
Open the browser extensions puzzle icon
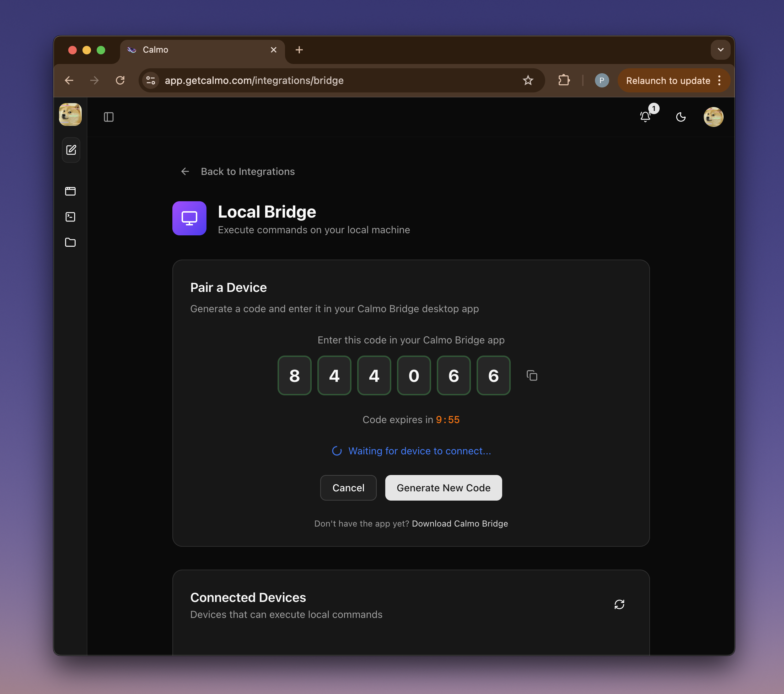pos(563,80)
